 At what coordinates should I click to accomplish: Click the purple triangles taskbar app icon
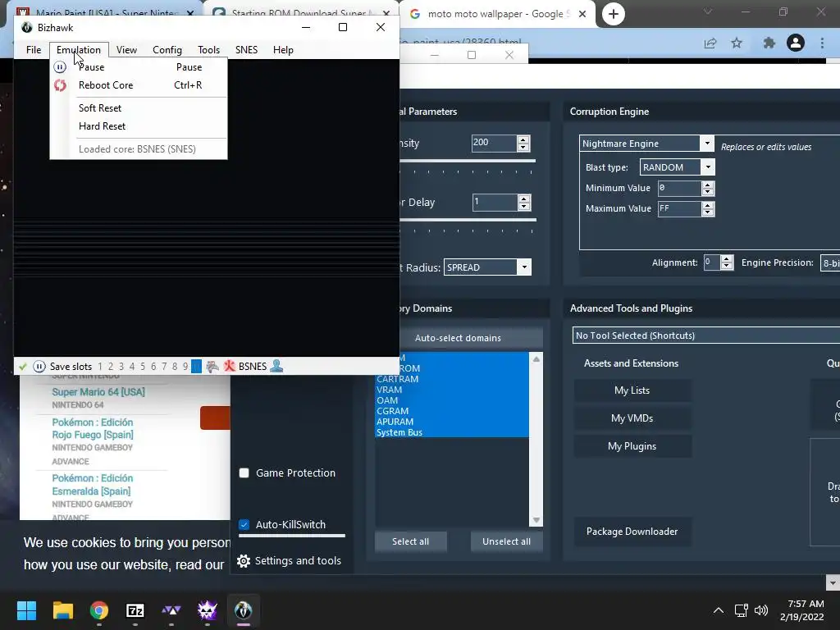click(x=171, y=610)
